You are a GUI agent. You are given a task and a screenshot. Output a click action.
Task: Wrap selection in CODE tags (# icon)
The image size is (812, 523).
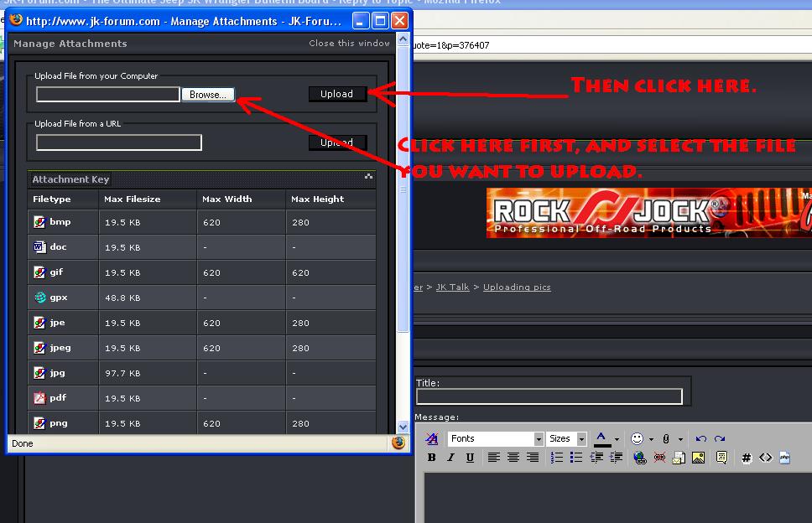click(746, 458)
